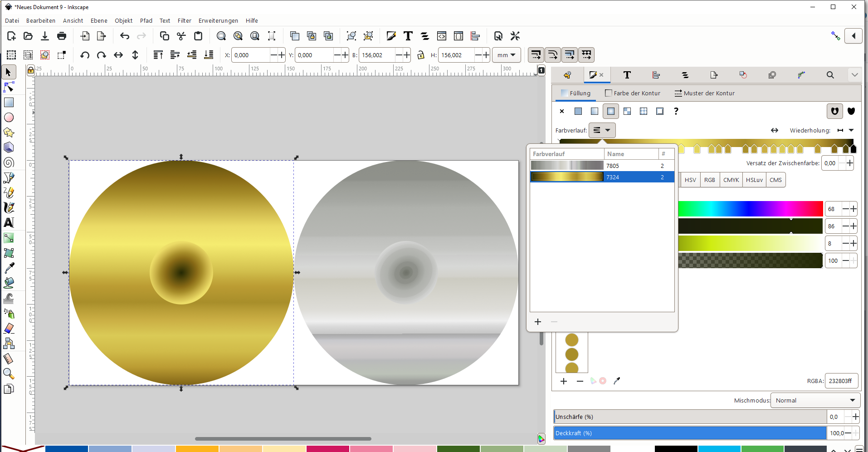This screenshot has width=868, height=452.
Task: Set fill to none with X button
Action: click(562, 111)
